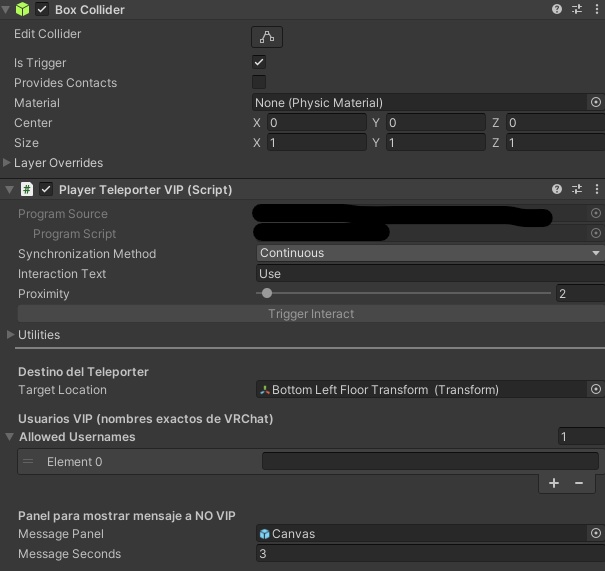The height and width of the screenshot is (571, 605).
Task: Click the Proximity value field showing 2
Action: (580, 294)
